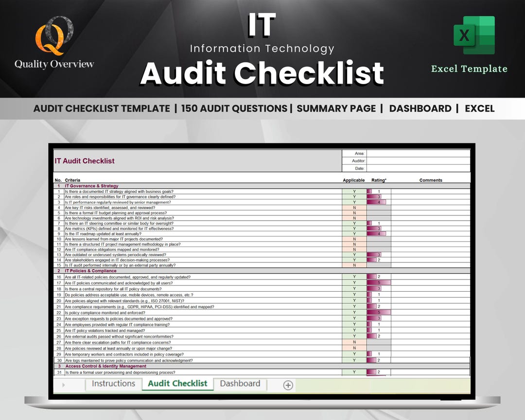Click the Access Control & Identity Management header
Viewport: 525px width, 420px height.
(x=107, y=367)
